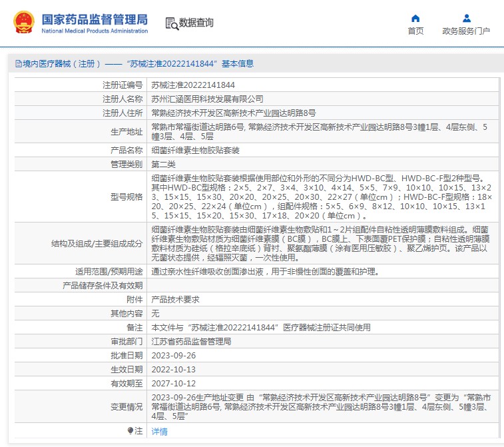Click product name 细菌纤维素生物胶贴套装
Viewport: 504px width, 447px height.
[x=196, y=150]
